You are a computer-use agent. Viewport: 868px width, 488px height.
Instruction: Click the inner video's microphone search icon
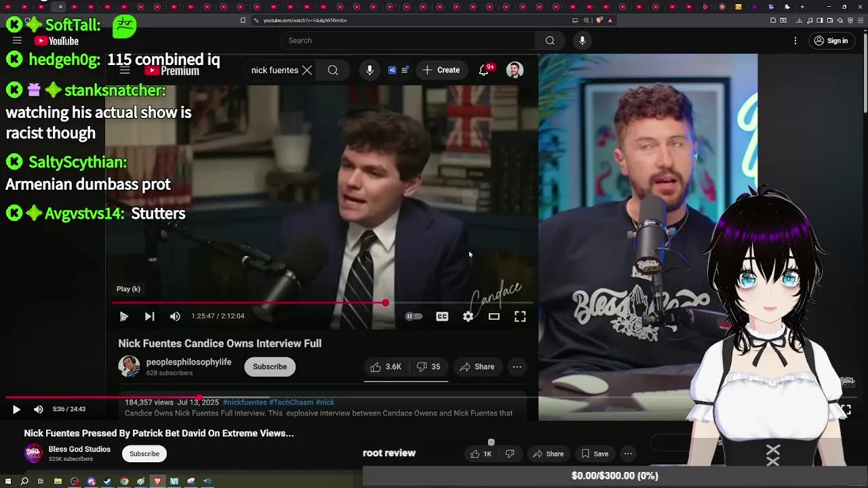370,70
